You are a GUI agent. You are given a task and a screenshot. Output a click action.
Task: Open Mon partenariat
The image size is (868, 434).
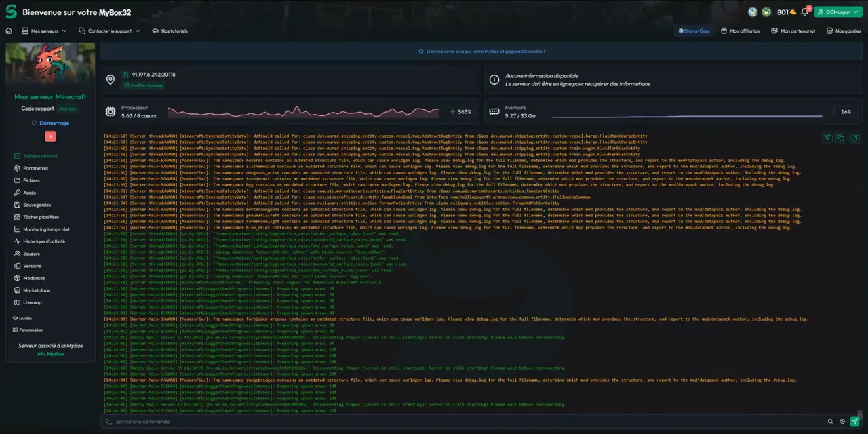click(793, 31)
